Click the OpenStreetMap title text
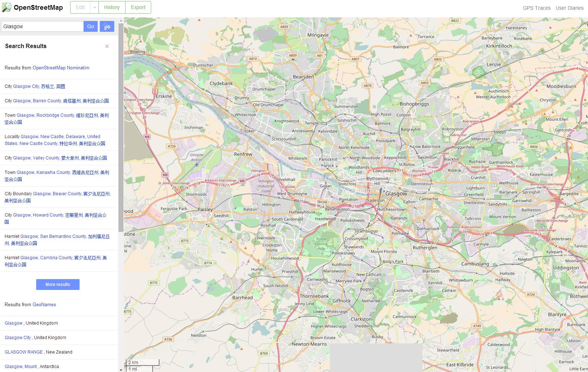The image size is (588, 372). pos(38,8)
